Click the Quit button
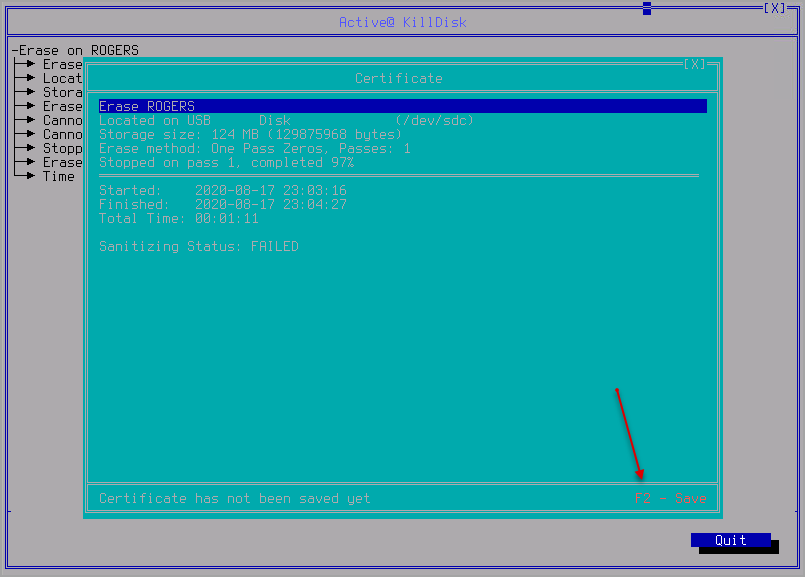The width and height of the screenshot is (805, 577). (731, 540)
